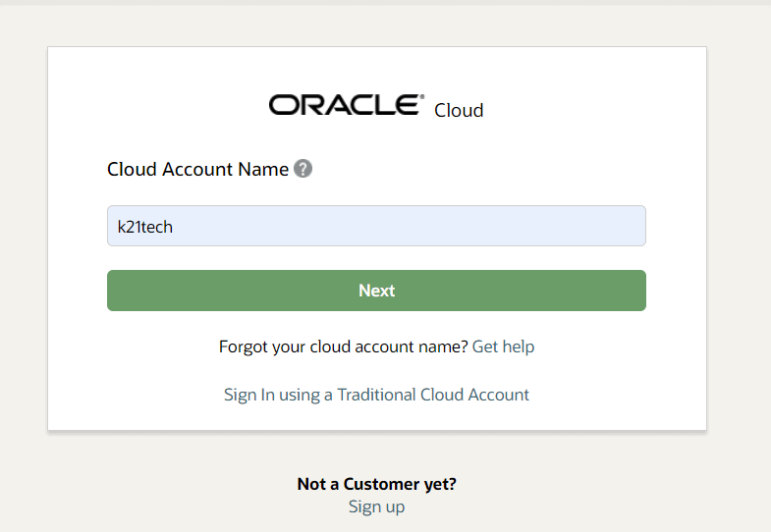Image resolution: width=771 pixels, height=532 pixels.
Task: Click the green Next button
Action: coord(376,291)
